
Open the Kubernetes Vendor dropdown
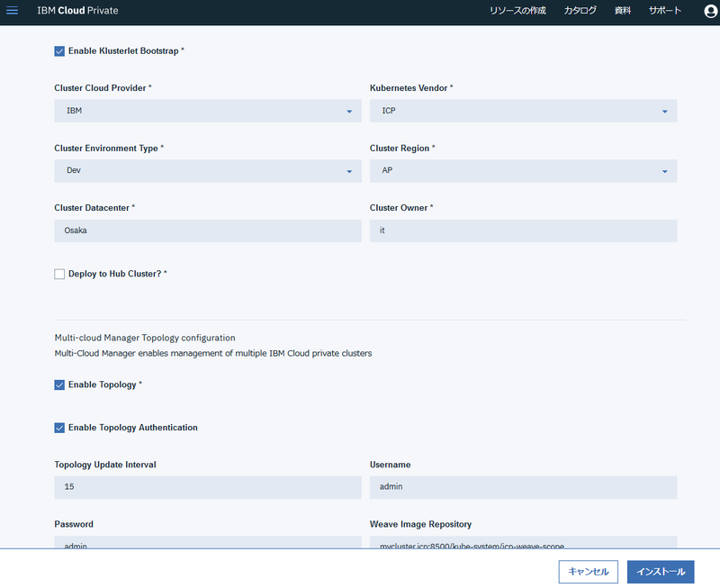pos(523,111)
